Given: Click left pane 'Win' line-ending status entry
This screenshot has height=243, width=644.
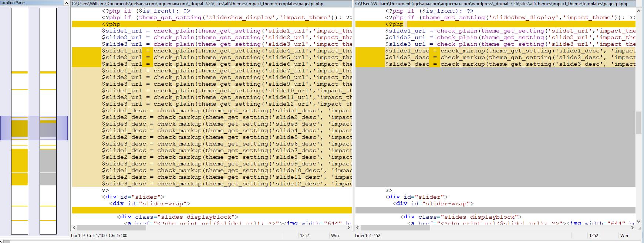Looking at the screenshot, I should pos(335,235).
